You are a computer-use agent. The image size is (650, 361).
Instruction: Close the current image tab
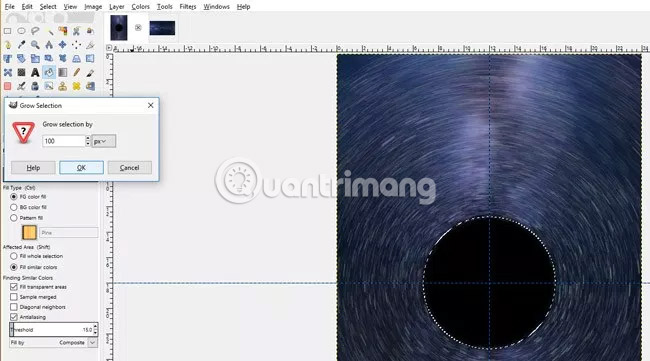click(x=138, y=28)
